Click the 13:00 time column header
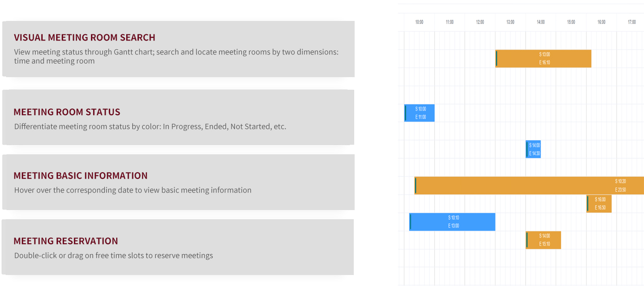 tap(510, 22)
